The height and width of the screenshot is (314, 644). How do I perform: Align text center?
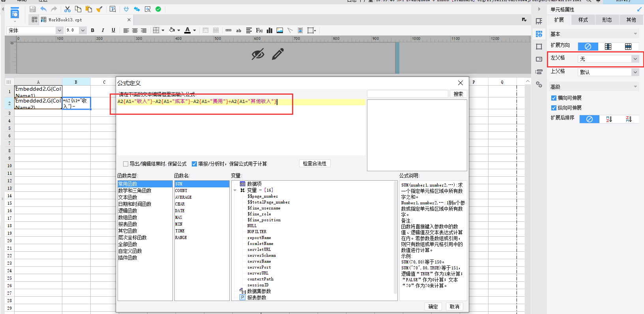[x=135, y=30]
